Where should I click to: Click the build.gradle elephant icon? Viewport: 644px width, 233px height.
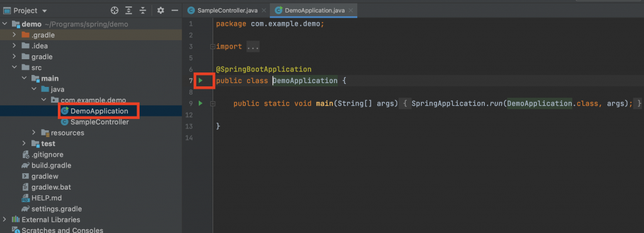tap(25, 165)
